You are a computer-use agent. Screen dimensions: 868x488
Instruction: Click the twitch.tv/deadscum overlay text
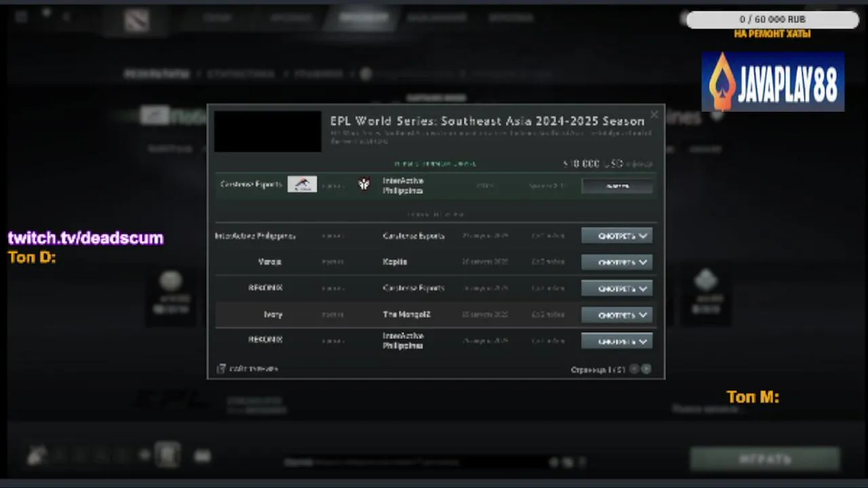coord(85,238)
